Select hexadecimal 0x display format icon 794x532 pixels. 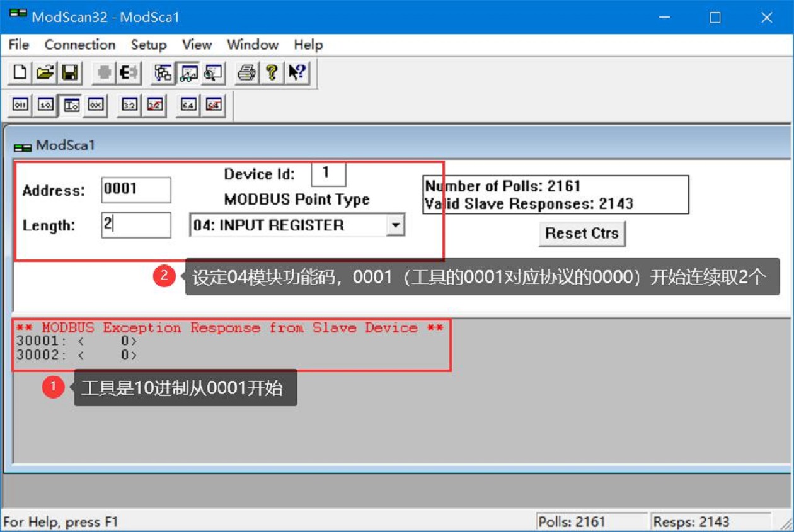point(95,105)
